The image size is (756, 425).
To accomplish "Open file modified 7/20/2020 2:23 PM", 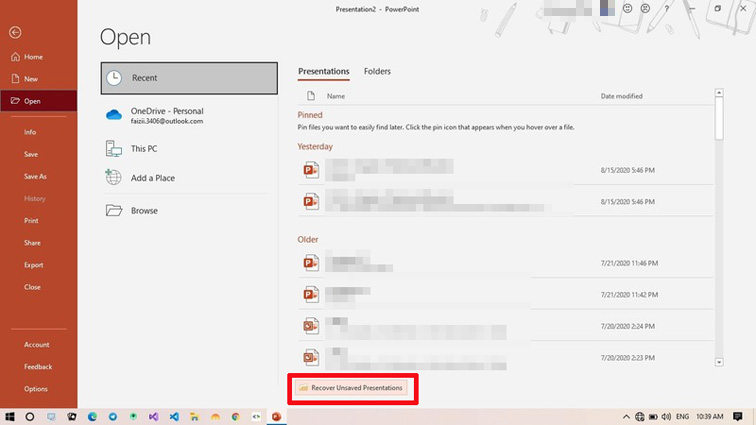I will 505,357.
